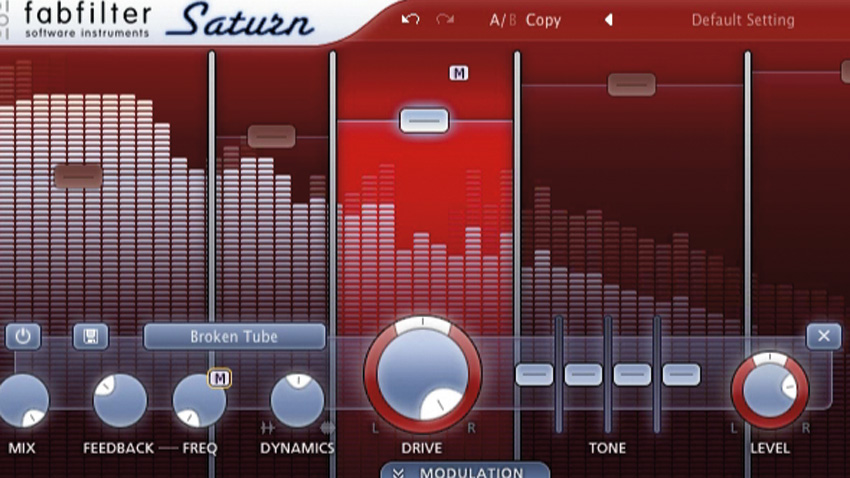Screen dimensions: 850x478
Task: Click the Drive L pan label
Action: (375, 428)
